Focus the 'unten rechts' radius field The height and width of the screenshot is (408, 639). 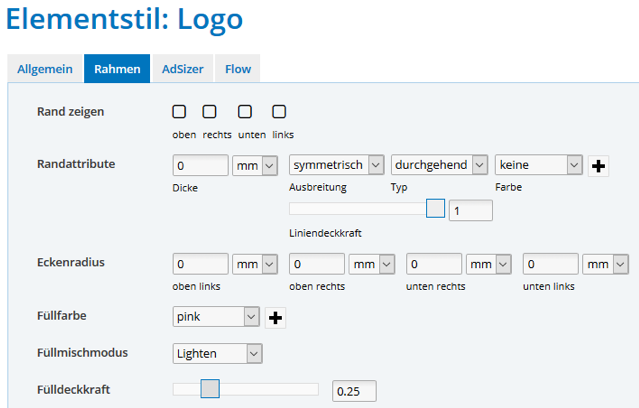tap(434, 264)
